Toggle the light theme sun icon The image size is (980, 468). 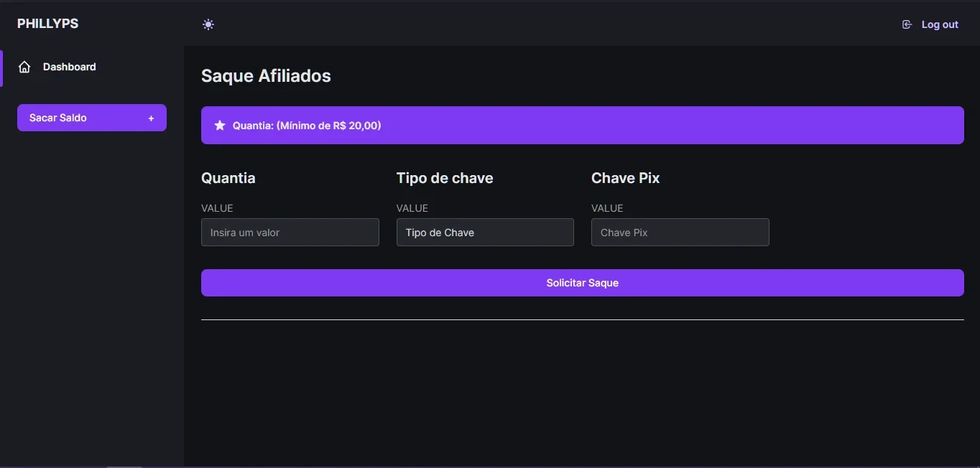pyautogui.click(x=208, y=24)
